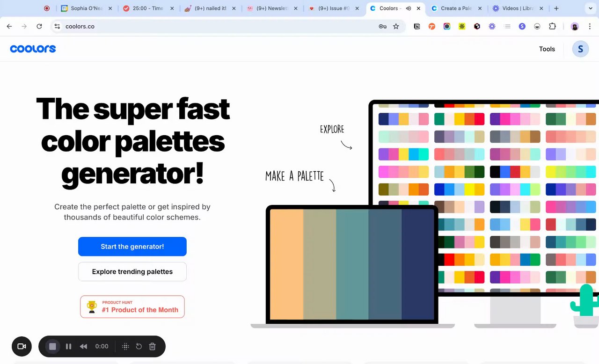Open a new browser tab
Viewport: 599px width, 364px height.
tap(556, 8)
